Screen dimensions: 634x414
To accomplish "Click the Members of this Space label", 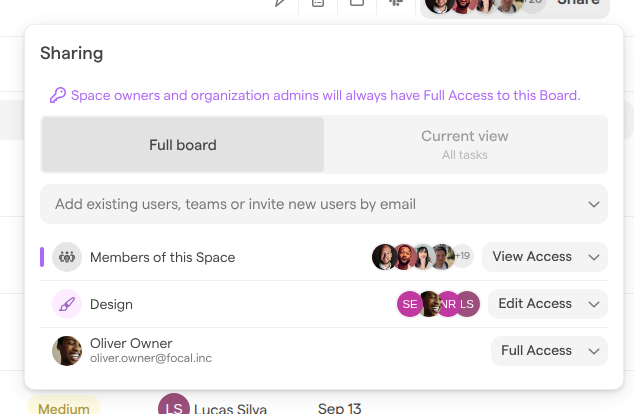I will [x=163, y=257].
